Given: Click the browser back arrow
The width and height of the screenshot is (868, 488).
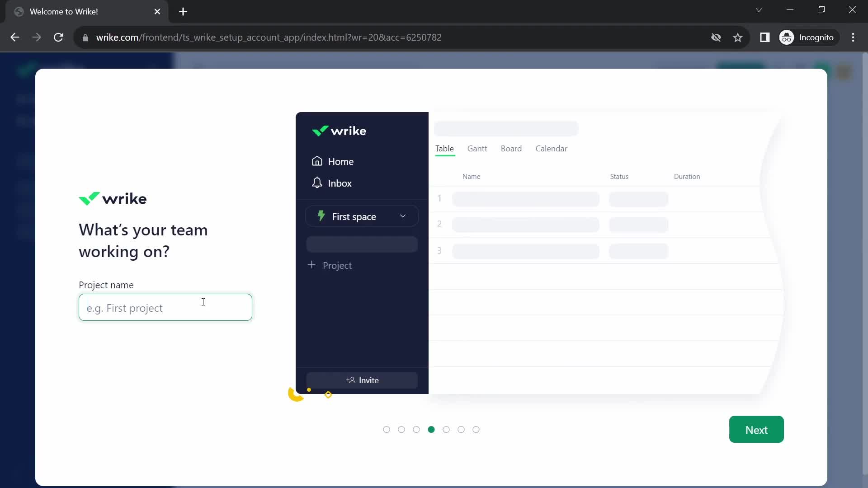Looking at the screenshot, I should click(x=15, y=38).
